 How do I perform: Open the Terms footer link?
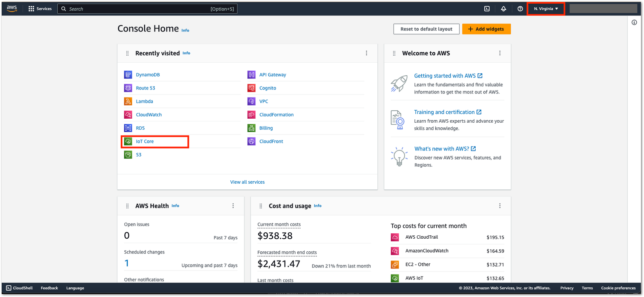click(x=587, y=288)
